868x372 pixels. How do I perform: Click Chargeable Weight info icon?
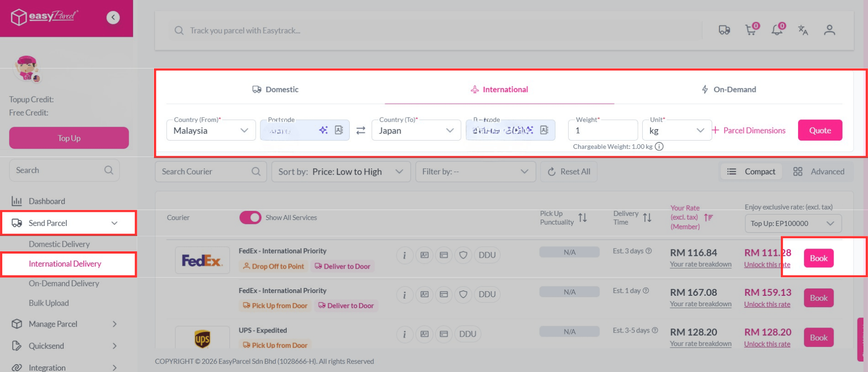coord(659,147)
